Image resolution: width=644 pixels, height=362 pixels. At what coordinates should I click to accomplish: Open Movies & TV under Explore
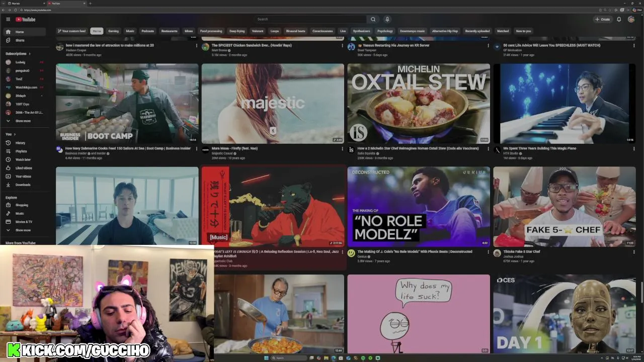(25, 222)
